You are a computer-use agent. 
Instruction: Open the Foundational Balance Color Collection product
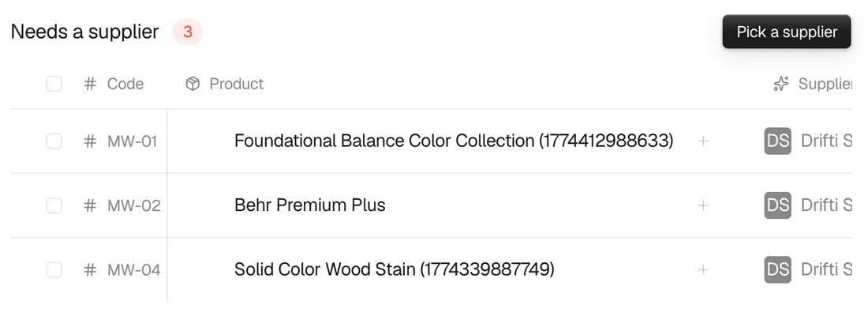[x=454, y=141]
